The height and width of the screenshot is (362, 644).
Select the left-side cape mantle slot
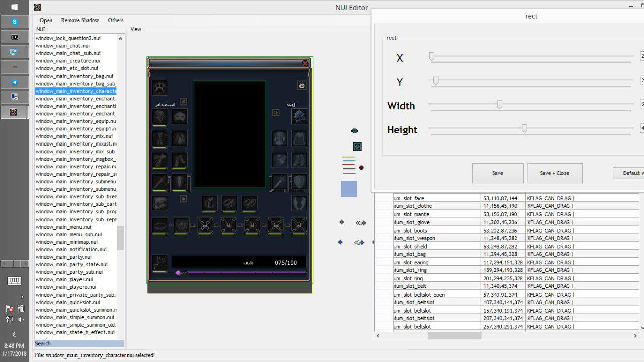coord(180,138)
